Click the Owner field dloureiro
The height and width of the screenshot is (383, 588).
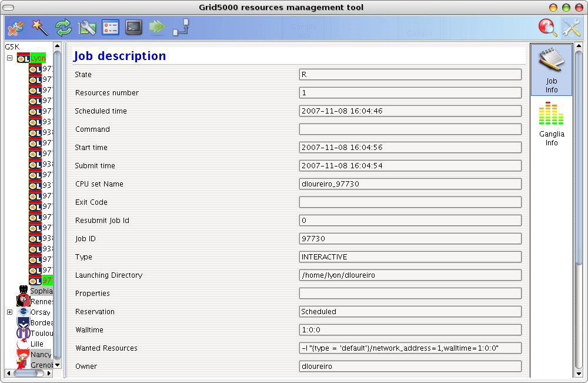(410, 366)
